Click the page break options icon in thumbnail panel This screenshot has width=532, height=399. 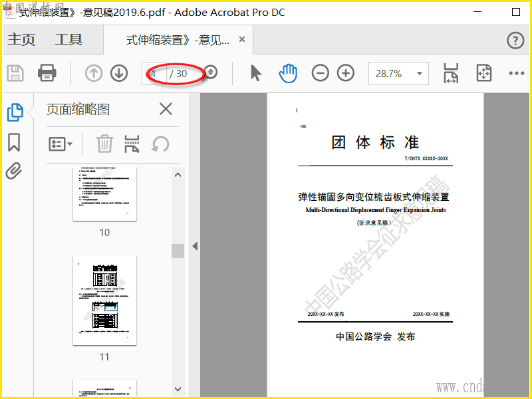point(132,144)
